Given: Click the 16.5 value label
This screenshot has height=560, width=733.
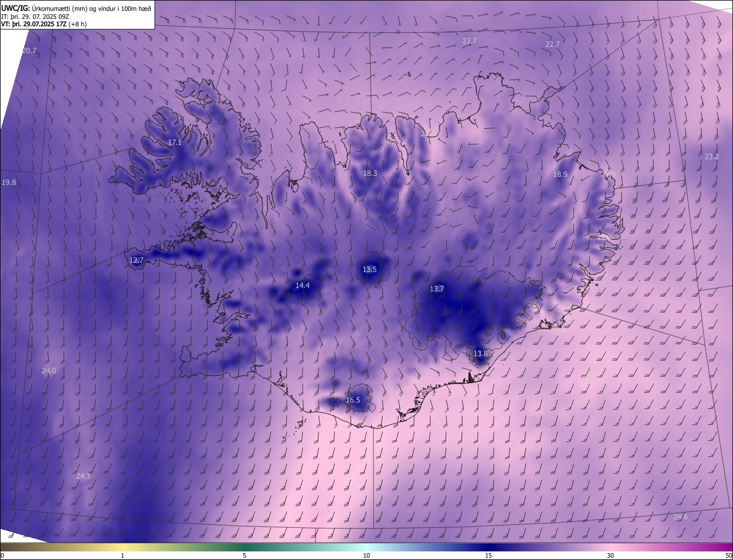Looking at the screenshot, I should click(x=353, y=400).
